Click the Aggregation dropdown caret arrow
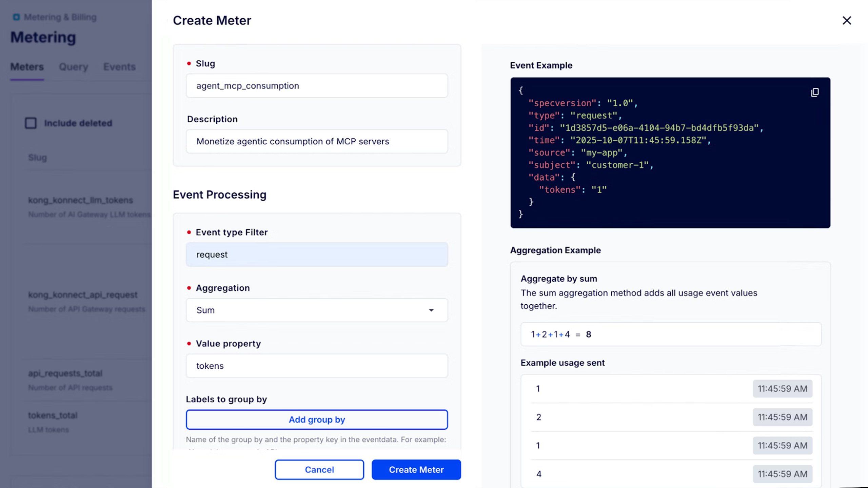This screenshot has height=488, width=868. [x=431, y=310]
